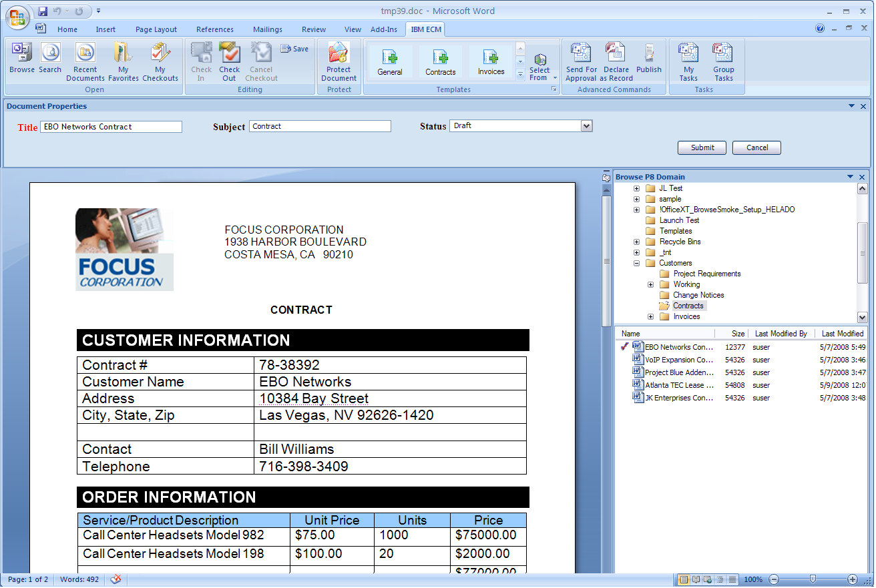
Task: Click the Word Help icon
Action: pyautogui.click(x=820, y=29)
